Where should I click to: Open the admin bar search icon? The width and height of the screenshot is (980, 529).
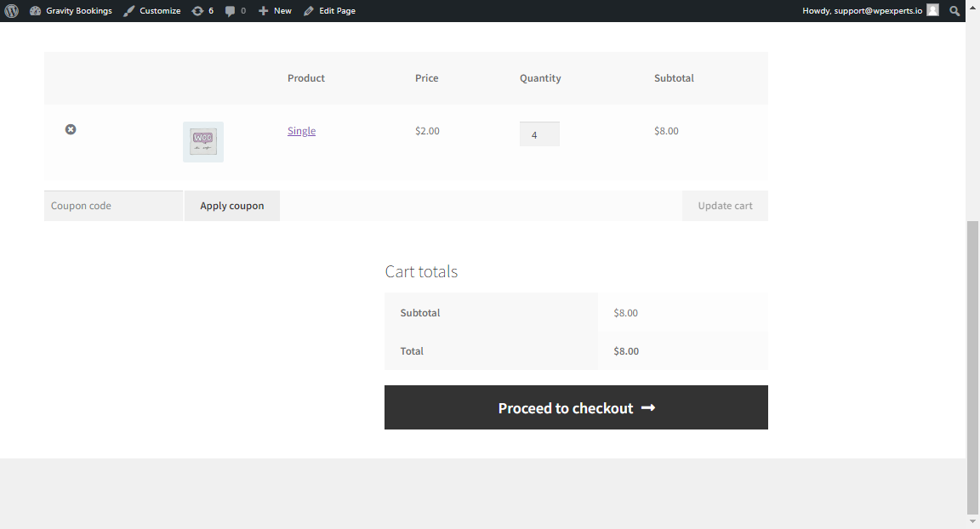954,10
